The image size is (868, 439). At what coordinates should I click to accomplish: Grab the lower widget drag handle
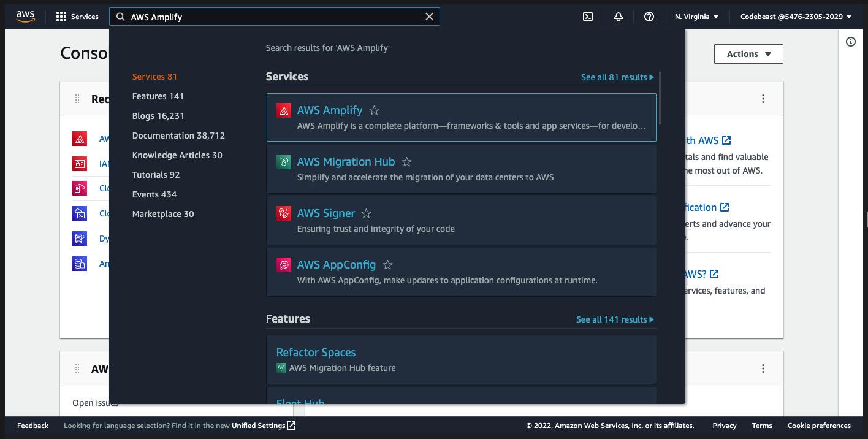[x=77, y=368]
